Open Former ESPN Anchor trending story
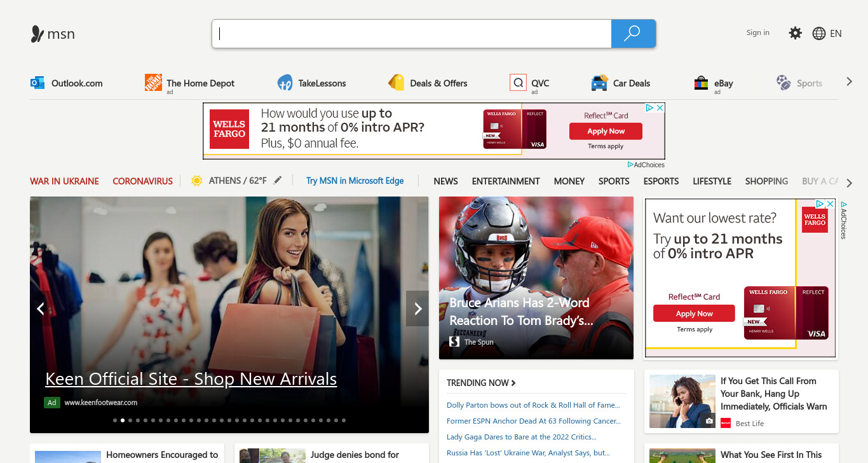Screen dimensions: 868x463 click(x=534, y=421)
